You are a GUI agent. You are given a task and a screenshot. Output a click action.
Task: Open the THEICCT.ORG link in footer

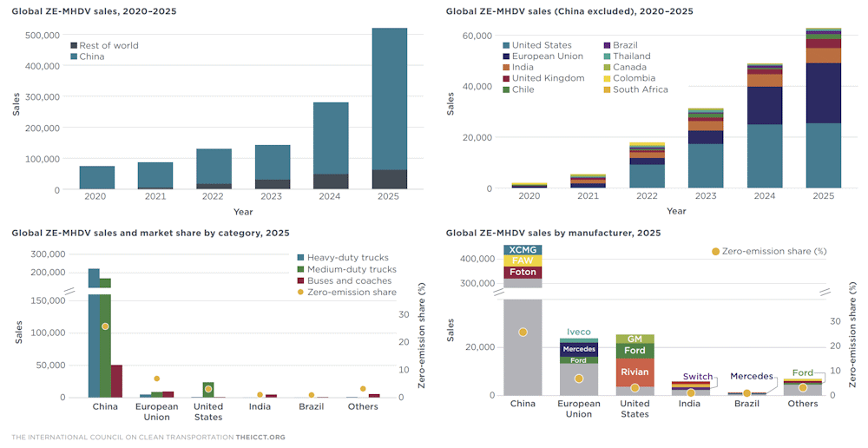(260, 438)
